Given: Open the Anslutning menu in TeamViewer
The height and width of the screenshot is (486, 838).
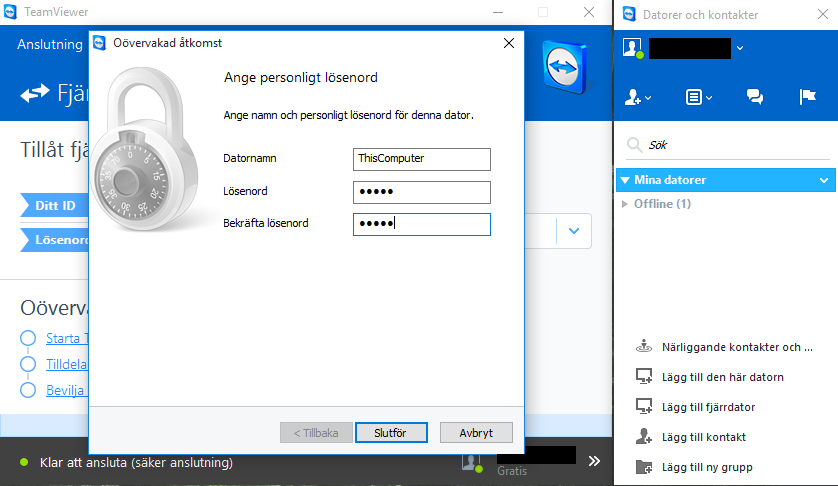Looking at the screenshot, I should click(50, 44).
